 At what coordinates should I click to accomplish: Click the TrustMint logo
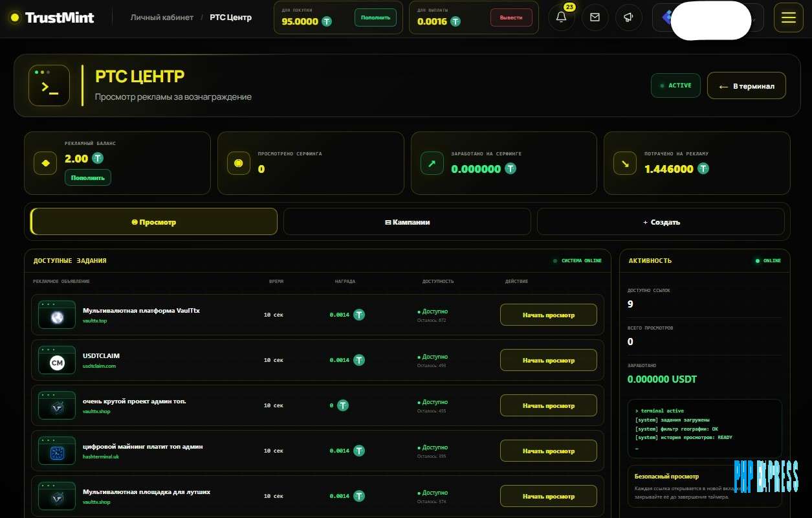pos(51,17)
